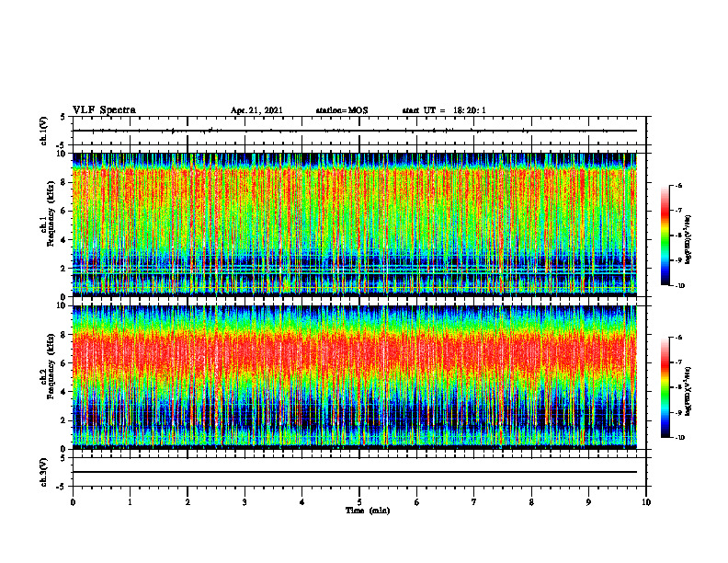Screen dimensions: 728x563
Task: Click the ch.2 frequency tick label '4'
Action: pyautogui.click(x=64, y=392)
